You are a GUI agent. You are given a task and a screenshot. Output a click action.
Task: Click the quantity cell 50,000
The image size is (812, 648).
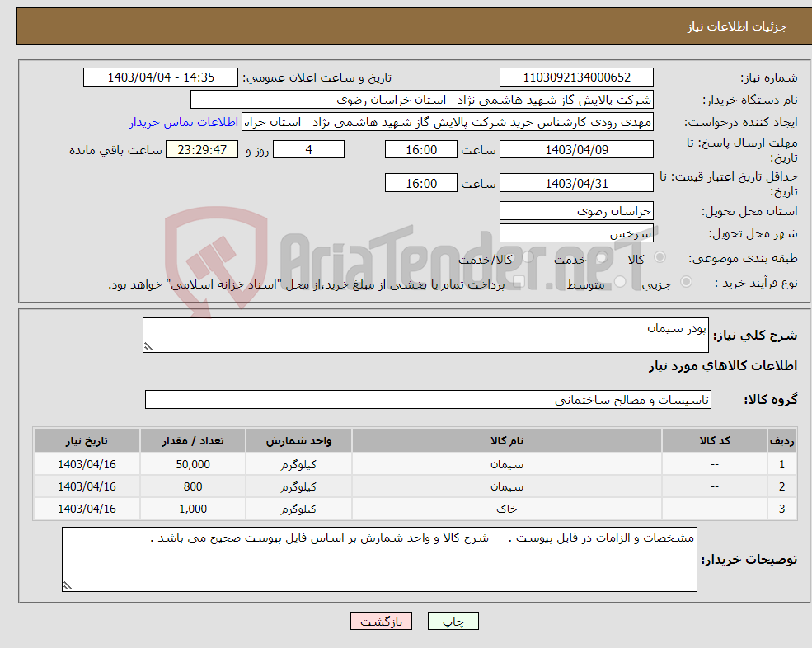click(x=193, y=464)
